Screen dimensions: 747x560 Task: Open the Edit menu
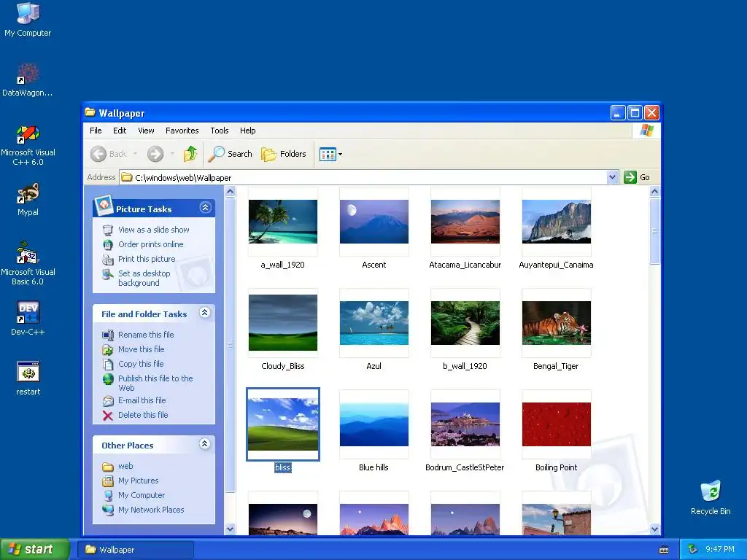(120, 131)
